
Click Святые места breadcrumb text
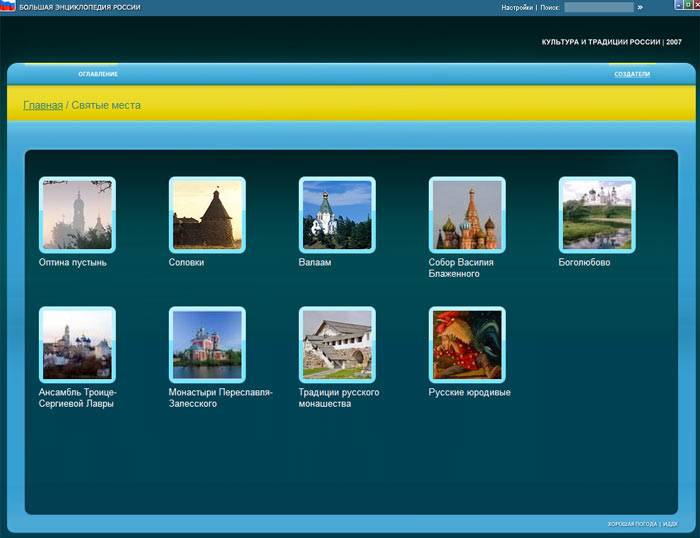click(x=106, y=105)
